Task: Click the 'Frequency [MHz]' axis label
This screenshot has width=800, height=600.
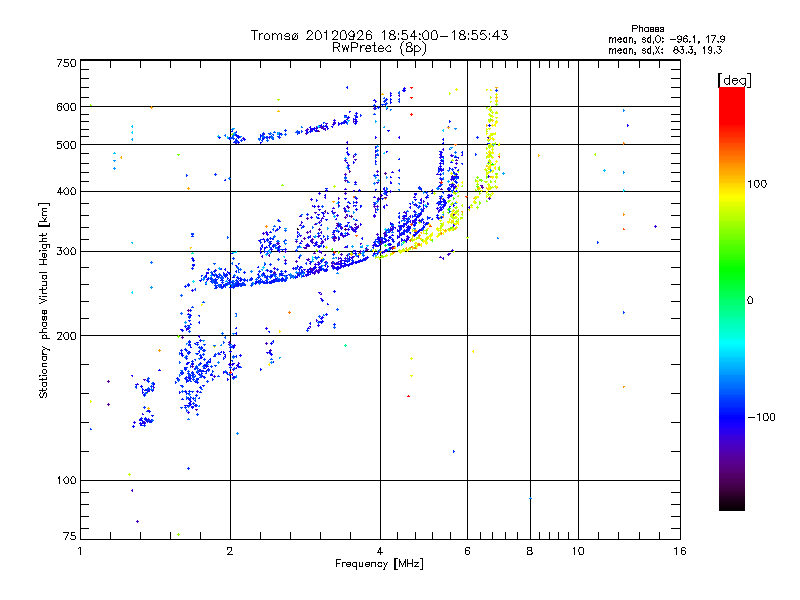Action: pyautogui.click(x=379, y=564)
